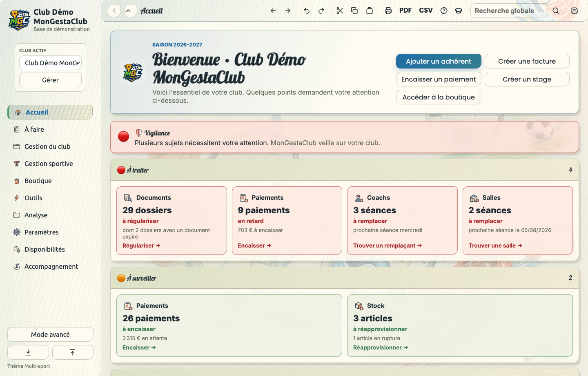This screenshot has height=376, width=588.
Task: Click the Salles card icon
Action: pyautogui.click(x=474, y=198)
